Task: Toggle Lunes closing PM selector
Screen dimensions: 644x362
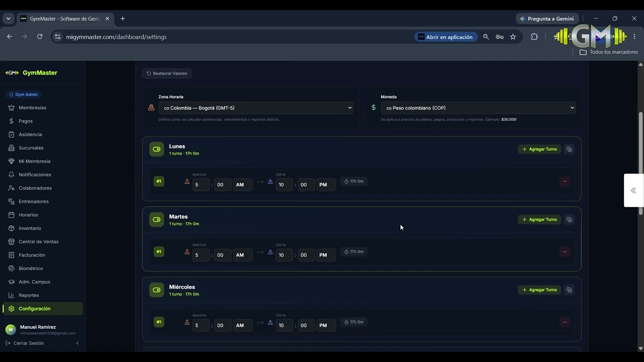Action: 326,185
